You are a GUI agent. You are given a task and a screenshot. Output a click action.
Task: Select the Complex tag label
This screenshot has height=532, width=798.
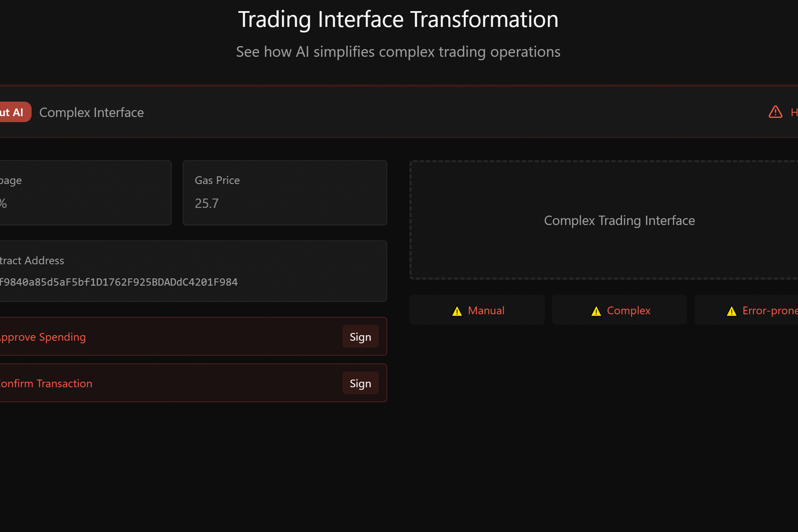point(628,310)
